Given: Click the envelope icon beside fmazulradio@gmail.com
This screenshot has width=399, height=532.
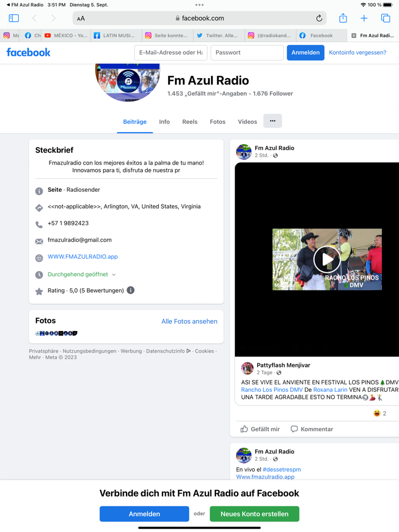Looking at the screenshot, I should (39, 242).
